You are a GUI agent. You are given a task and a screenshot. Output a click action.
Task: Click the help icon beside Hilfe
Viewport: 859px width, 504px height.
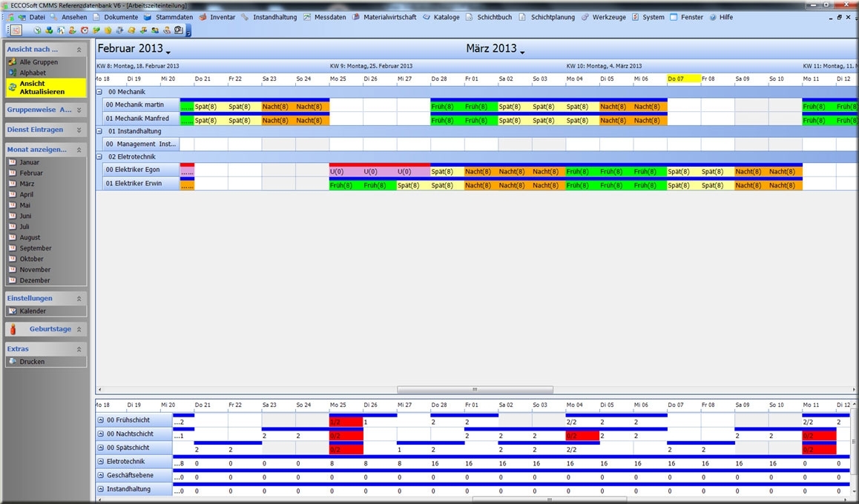[x=713, y=17]
